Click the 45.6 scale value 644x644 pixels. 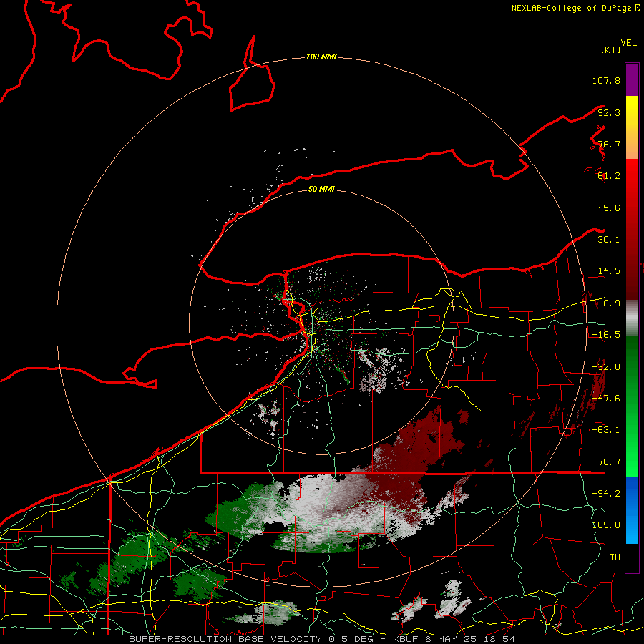point(609,208)
